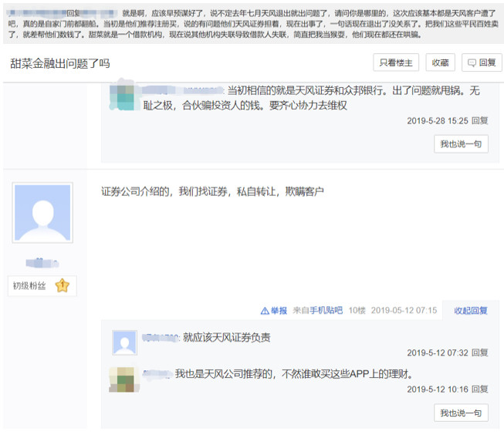
Task: Click the 初级粉丝 badge label
Action: (29, 285)
